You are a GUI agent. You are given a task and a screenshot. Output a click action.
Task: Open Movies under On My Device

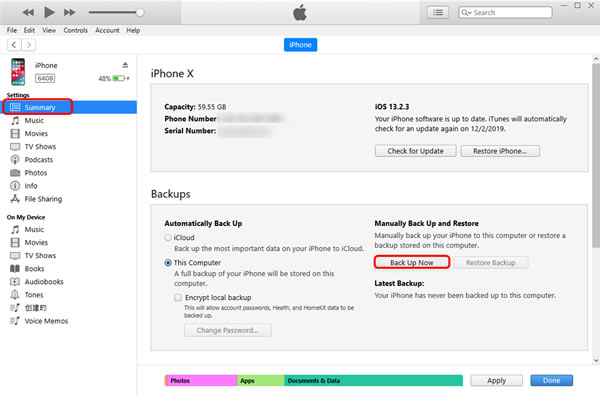(69, 242)
